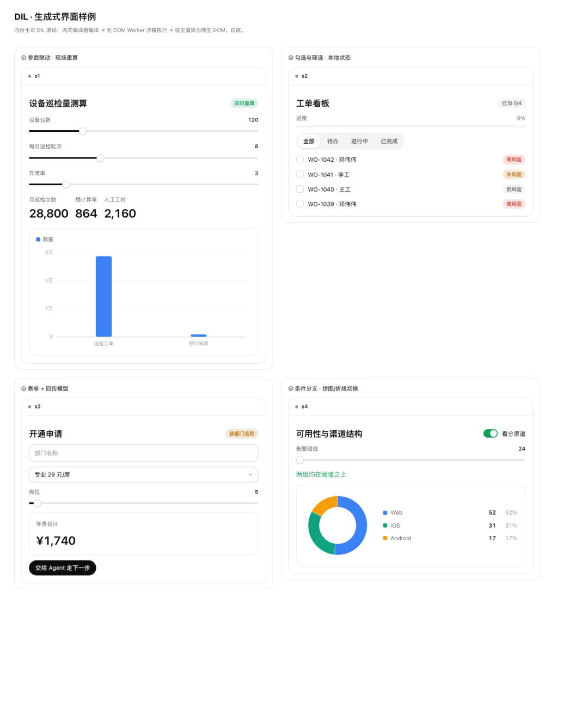Click the 设备台数 slider handle

coord(83,131)
